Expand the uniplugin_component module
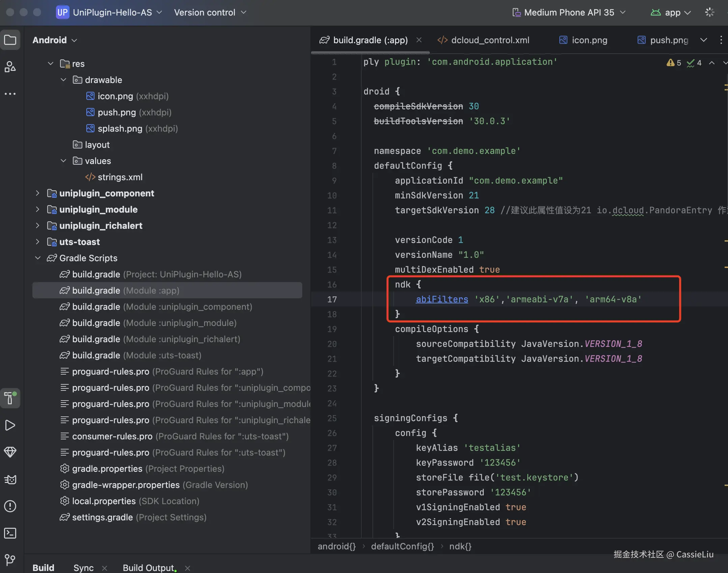This screenshot has width=728, height=573. (37, 193)
